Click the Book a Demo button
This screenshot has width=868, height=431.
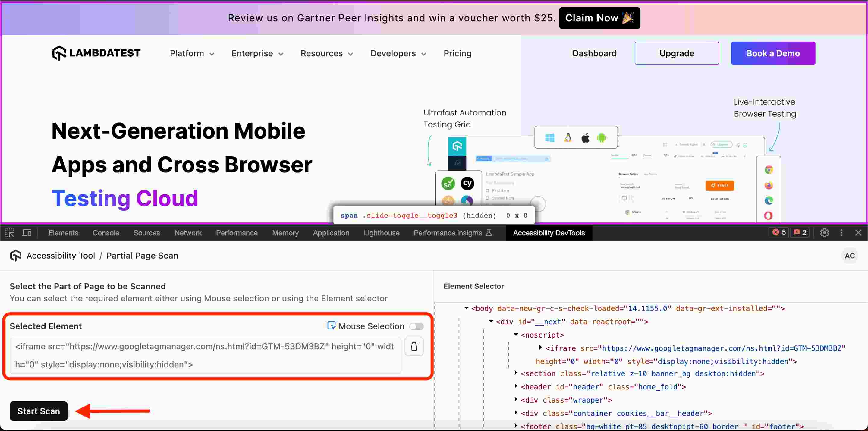(x=773, y=54)
